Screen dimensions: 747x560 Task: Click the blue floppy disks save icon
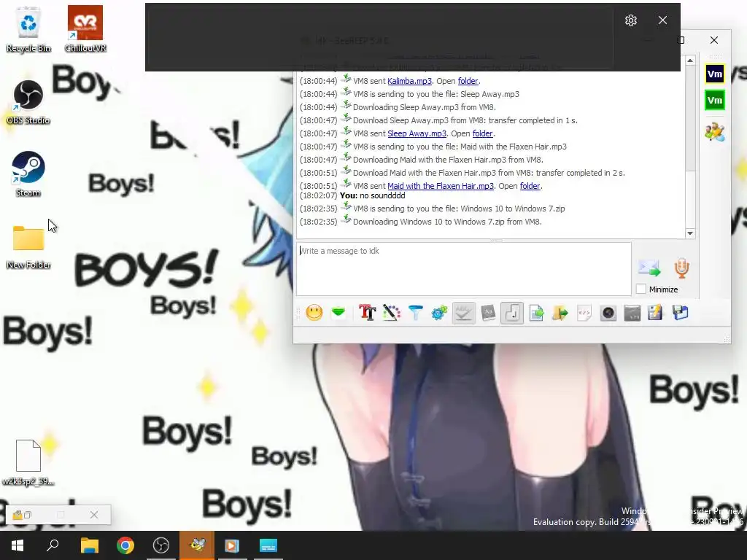[x=681, y=313]
